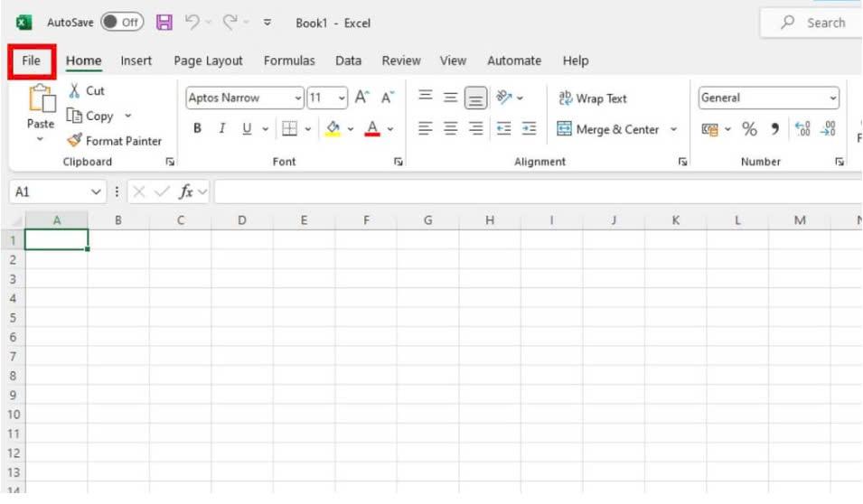863x504 pixels.
Task: Increase decimal places
Action: pos(802,129)
